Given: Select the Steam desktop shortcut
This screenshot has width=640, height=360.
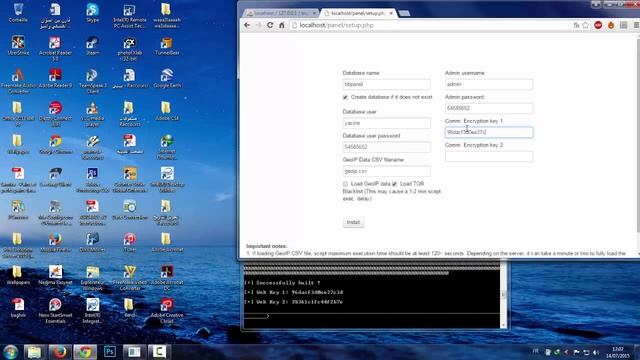Looking at the screenshot, I should 92,45.
